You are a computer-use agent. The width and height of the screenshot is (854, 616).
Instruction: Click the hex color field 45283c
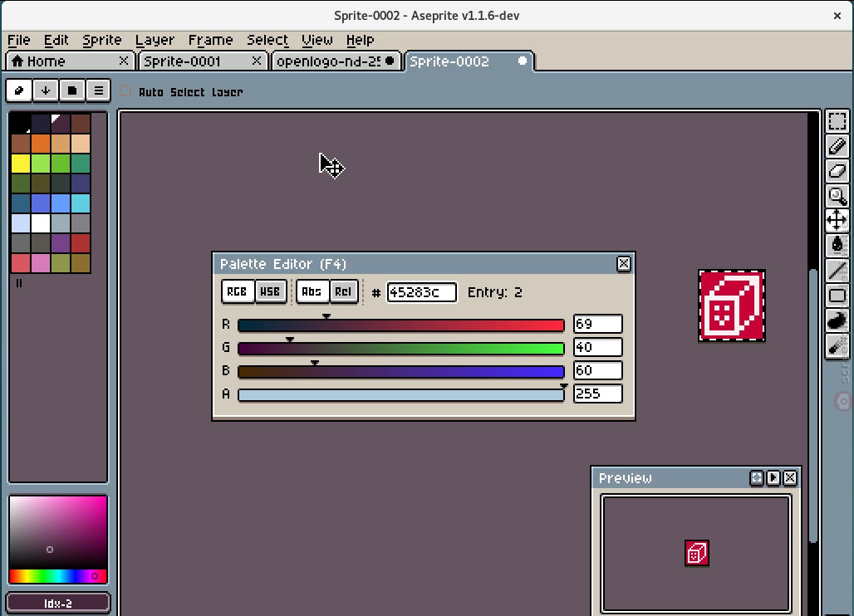(421, 292)
